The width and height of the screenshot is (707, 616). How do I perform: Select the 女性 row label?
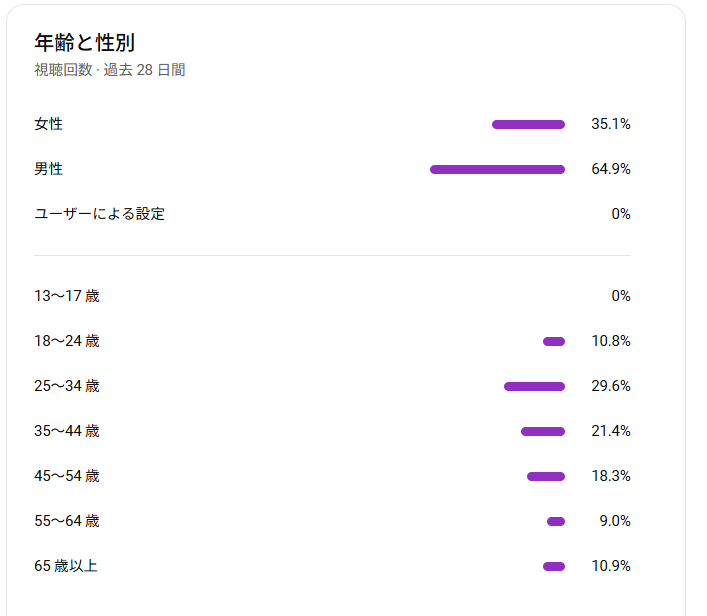(x=48, y=124)
